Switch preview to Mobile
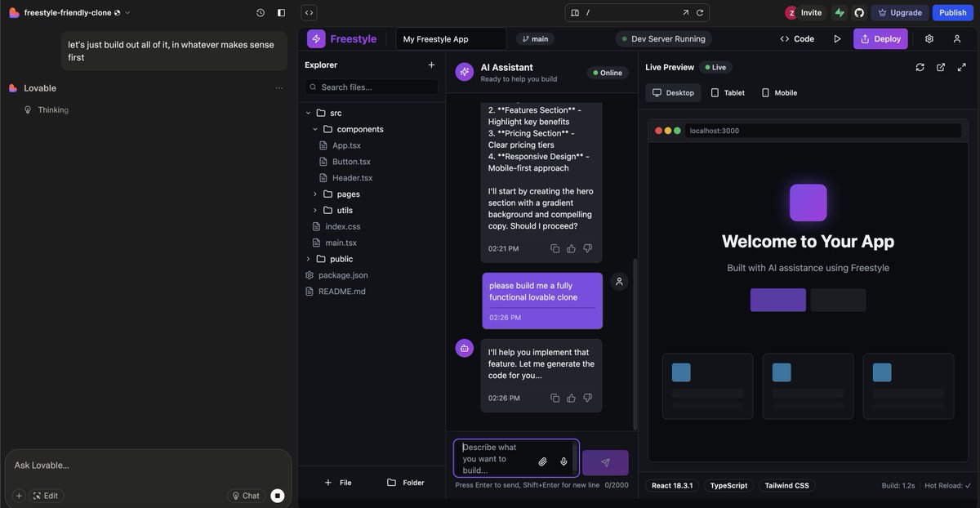980x508 pixels. pos(779,92)
